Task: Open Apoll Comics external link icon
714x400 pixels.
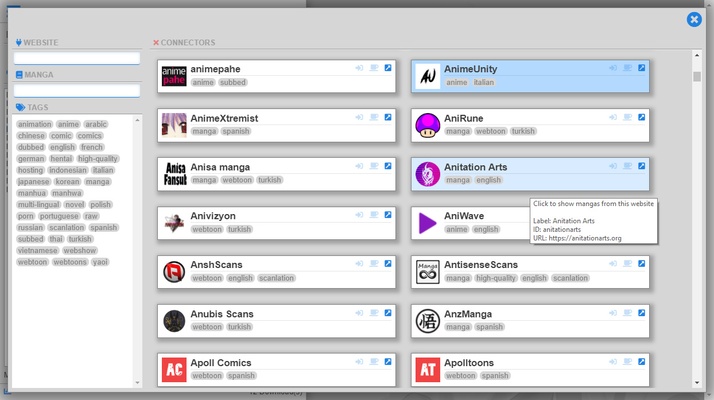Action: (x=388, y=361)
